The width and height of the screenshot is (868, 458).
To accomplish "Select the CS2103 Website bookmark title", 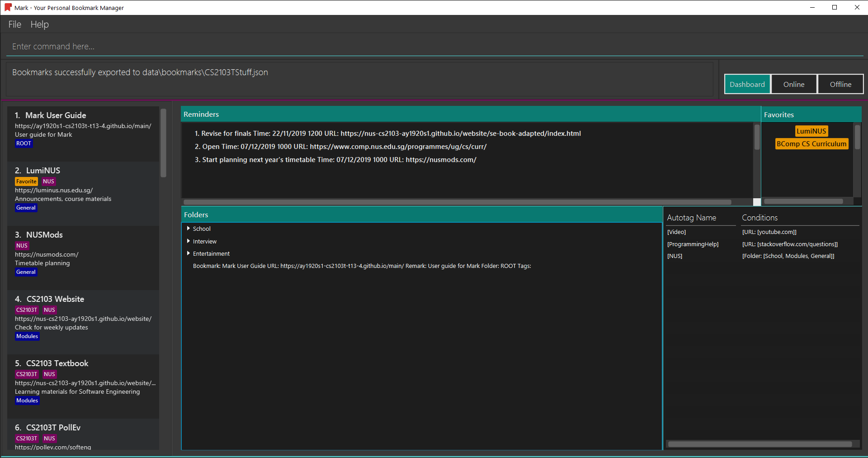I will (x=55, y=299).
